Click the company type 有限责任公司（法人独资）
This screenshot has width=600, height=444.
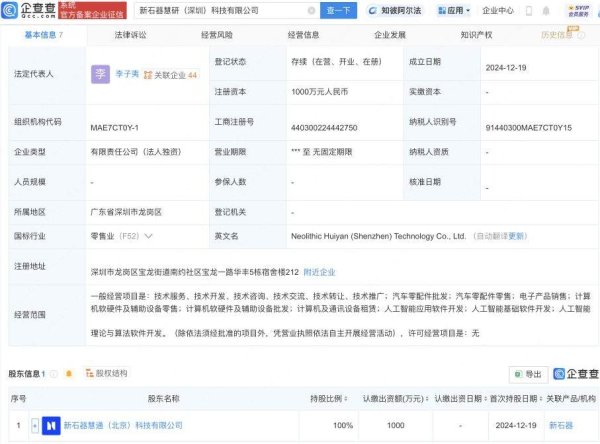(135, 152)
